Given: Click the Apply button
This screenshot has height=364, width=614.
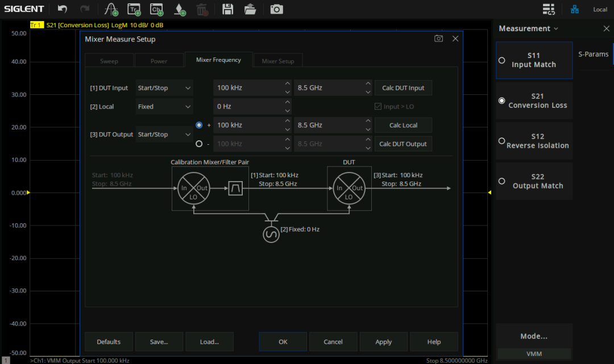Looking at the screenshot, I should [383, 342].
